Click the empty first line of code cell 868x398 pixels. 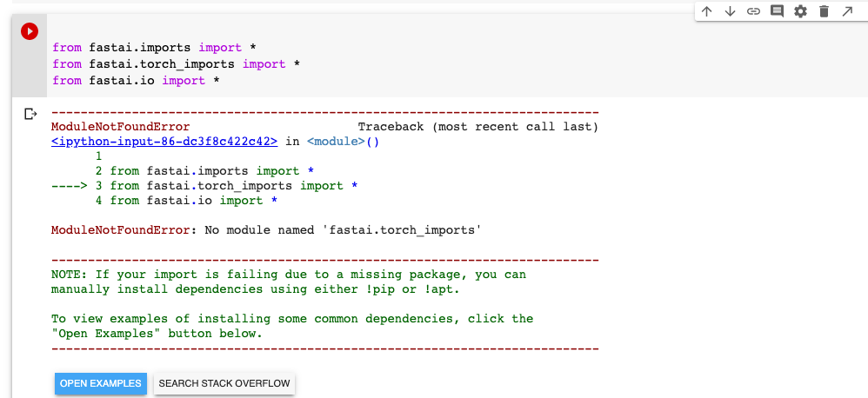pyautogui.click(x=261, y=31)
